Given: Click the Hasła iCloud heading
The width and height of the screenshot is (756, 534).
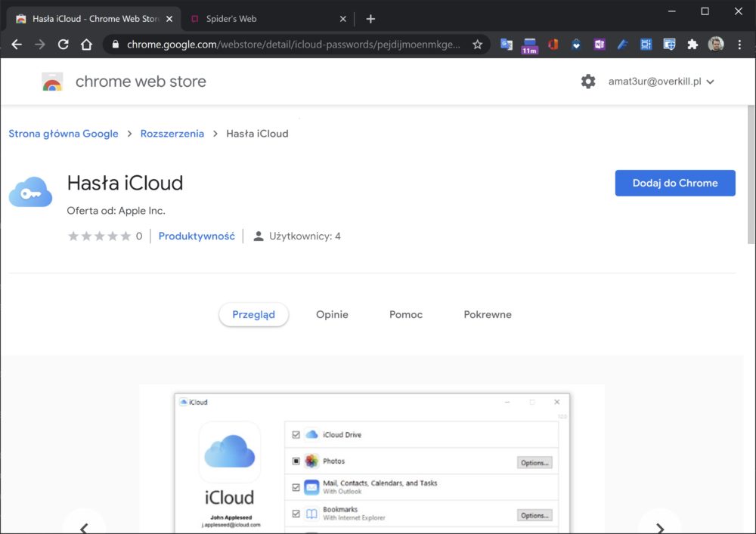Looking at the screenshot, I should point(125,183).
